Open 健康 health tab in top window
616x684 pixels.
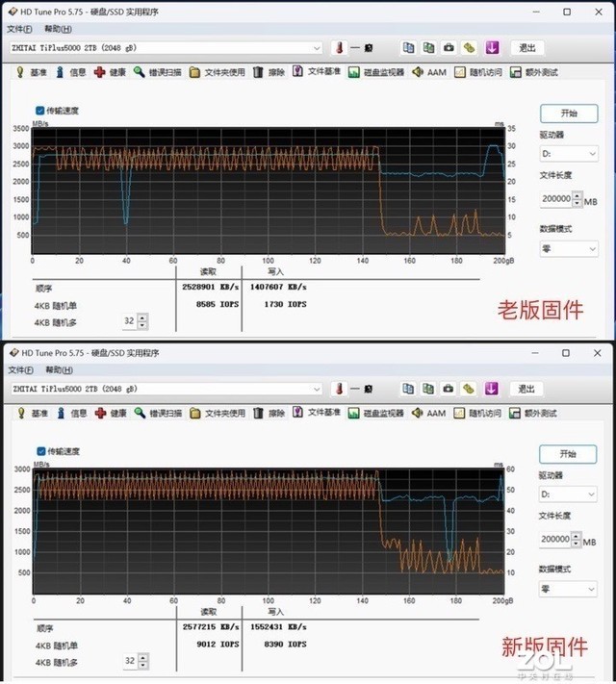[x=110, y=72]
